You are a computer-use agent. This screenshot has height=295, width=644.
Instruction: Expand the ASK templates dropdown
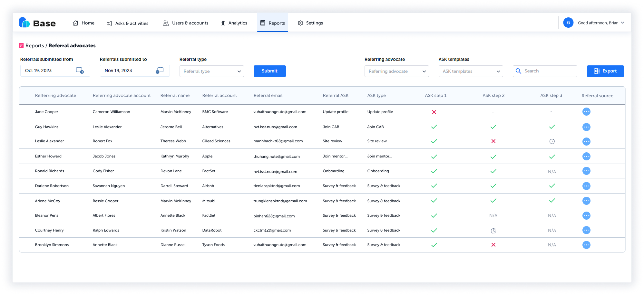pyautogui.click(x=471, y=71)
